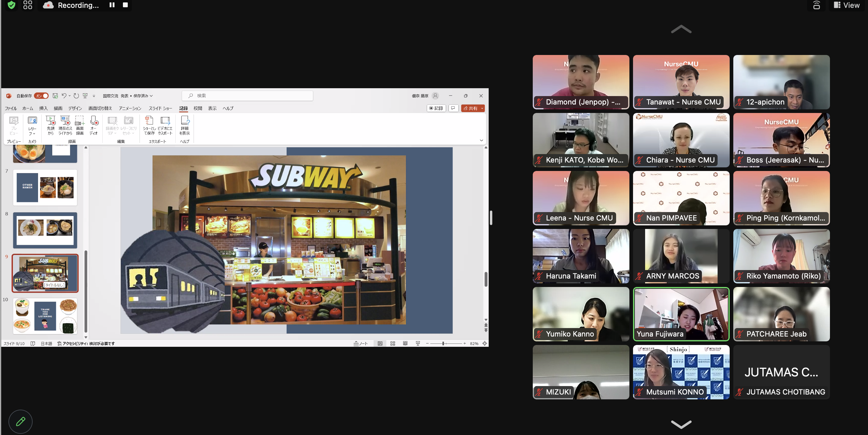Click 詳細を表示 learn more icon
Viewport: 868px width, 435px height.
click(185, 125)
